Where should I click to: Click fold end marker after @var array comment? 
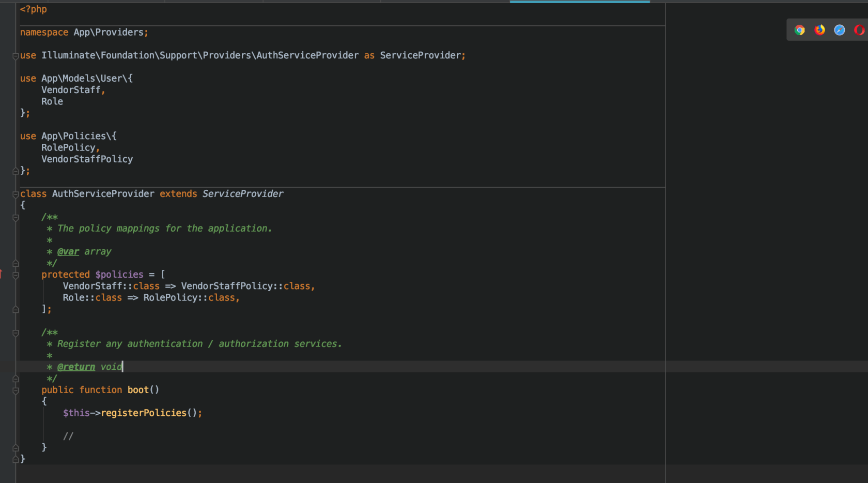pyautogui.click(x=16, y=264)
